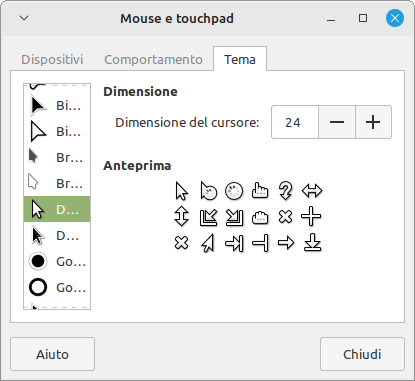Maximize the Mouse e touchpad window

[363, 18]
